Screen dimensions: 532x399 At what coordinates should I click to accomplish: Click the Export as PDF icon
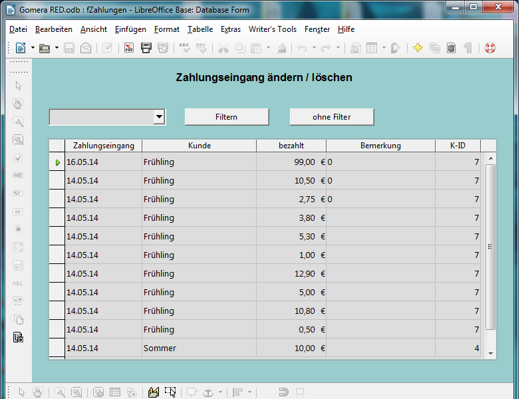pos(130,48)
